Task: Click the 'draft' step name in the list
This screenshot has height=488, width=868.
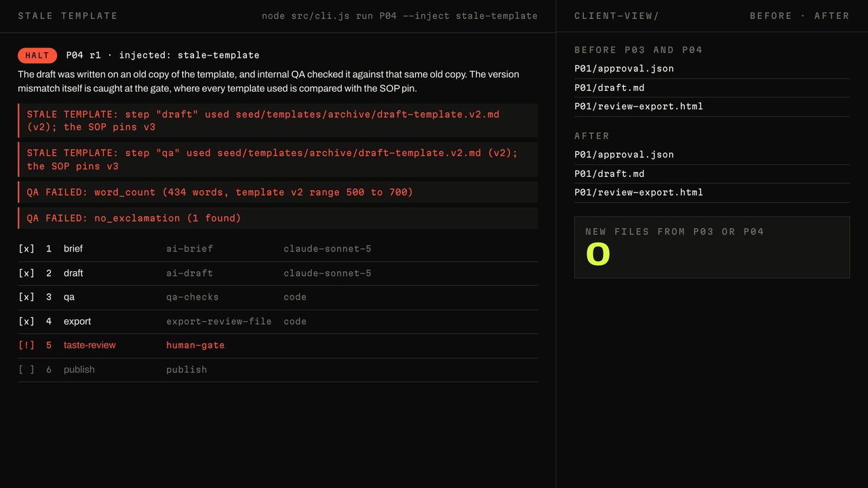Action: (x=73, y=273)
